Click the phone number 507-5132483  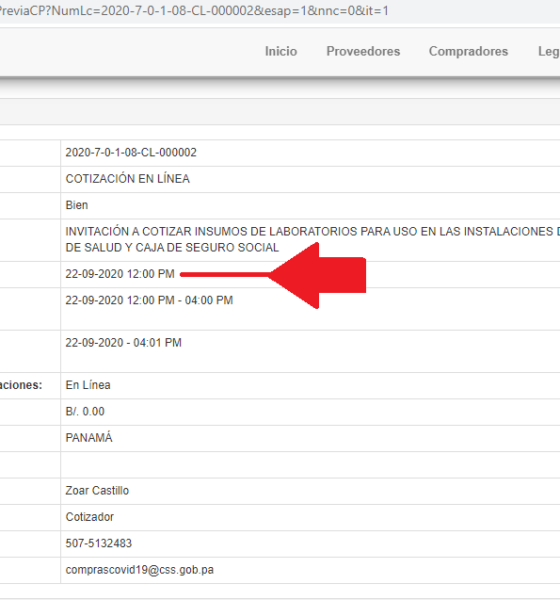[99, 543]
